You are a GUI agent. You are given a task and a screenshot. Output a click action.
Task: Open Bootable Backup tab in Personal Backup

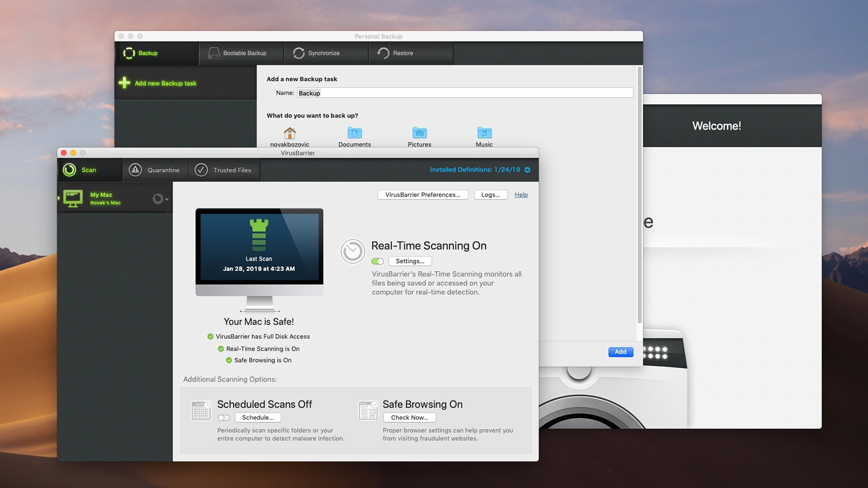(242, 53)
